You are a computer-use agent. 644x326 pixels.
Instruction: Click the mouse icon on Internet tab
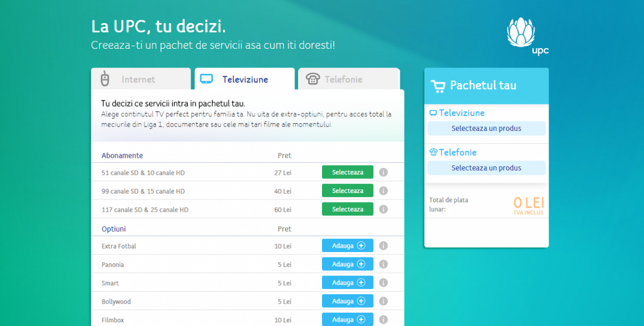click(105, 79)
